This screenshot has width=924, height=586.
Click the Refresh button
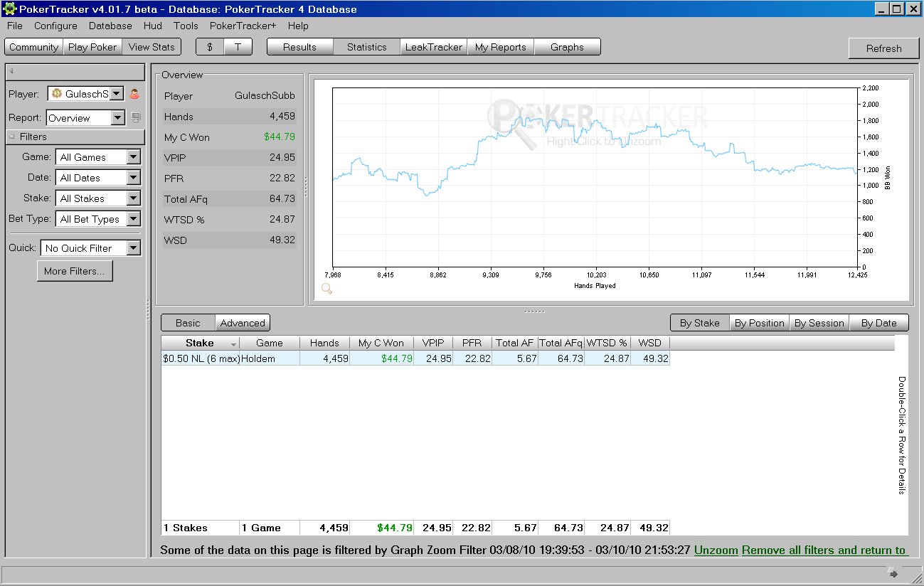884,48
